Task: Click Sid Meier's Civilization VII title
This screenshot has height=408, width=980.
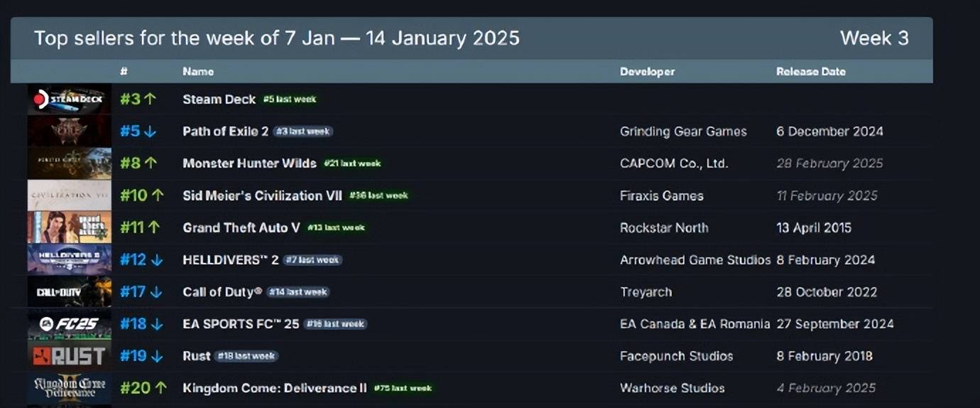Action: click(262, 195)
